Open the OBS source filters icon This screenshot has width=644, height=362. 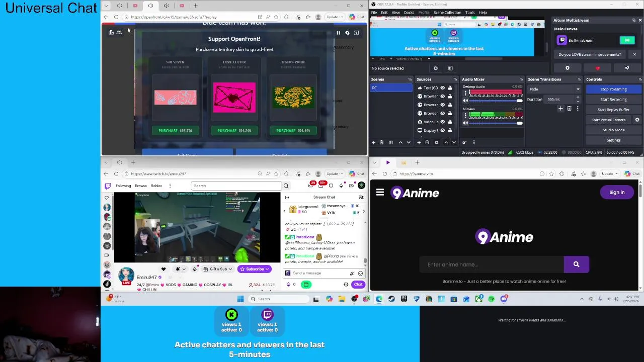[x=450, y=68]
